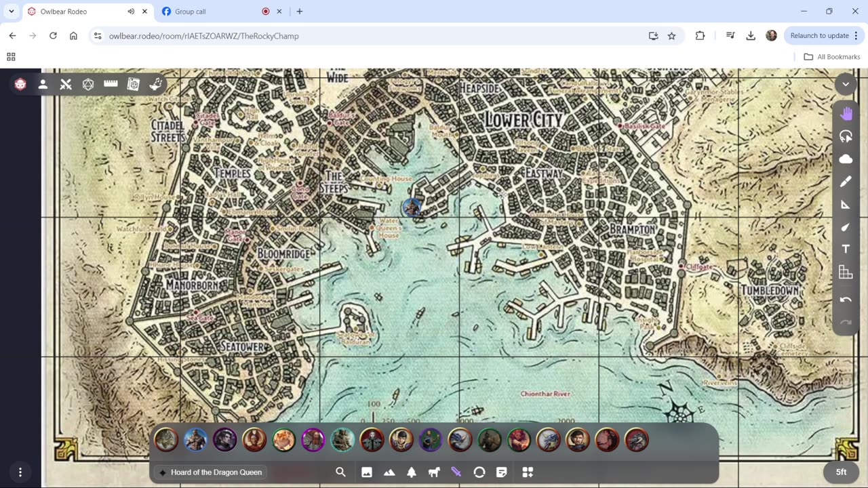Undo the last action
The height and width of the screenshot is (488, 868).
[x=846, y=300]
